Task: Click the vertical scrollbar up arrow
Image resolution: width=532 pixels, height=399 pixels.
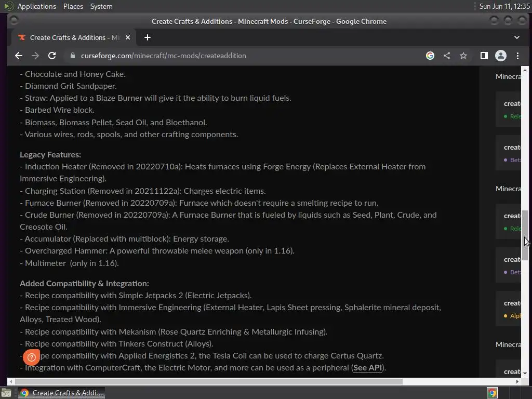Action: pyautogui.click(x=525, y=70)
